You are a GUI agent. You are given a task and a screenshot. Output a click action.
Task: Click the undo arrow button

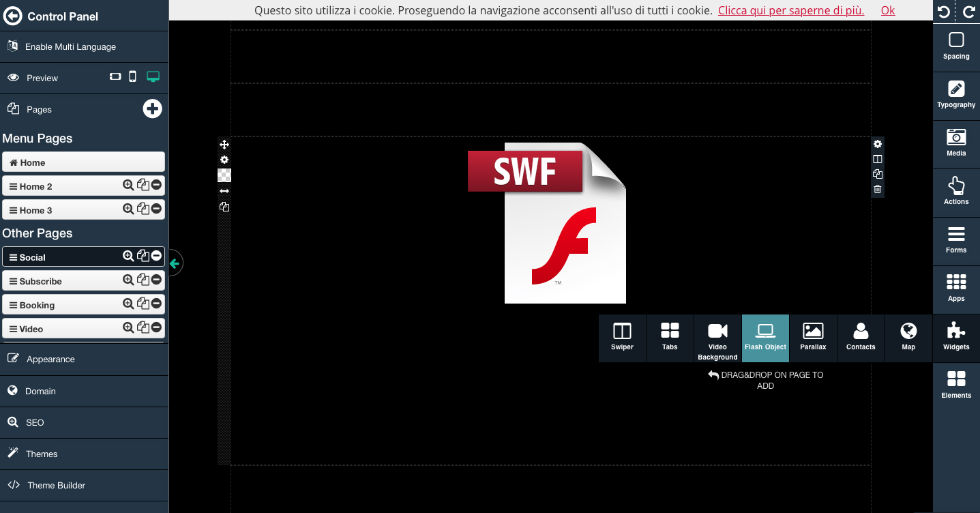944,11
